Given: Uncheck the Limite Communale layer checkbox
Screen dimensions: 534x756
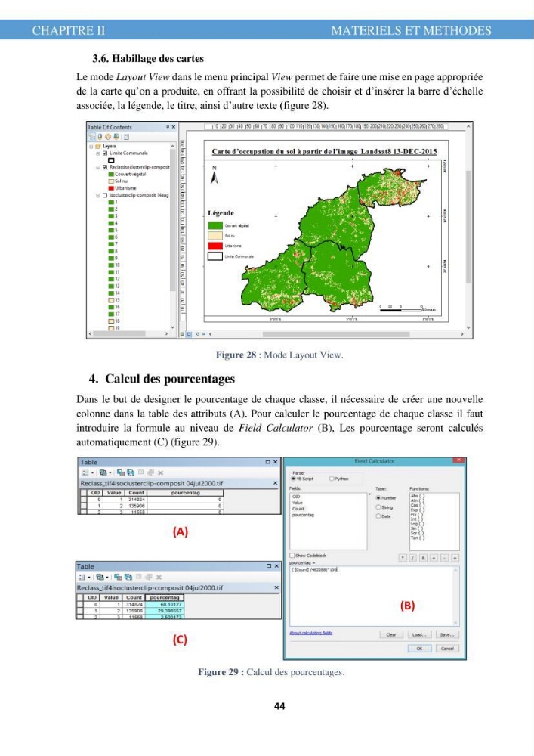Looking at the screenshot, I should (x=105, y=153).
